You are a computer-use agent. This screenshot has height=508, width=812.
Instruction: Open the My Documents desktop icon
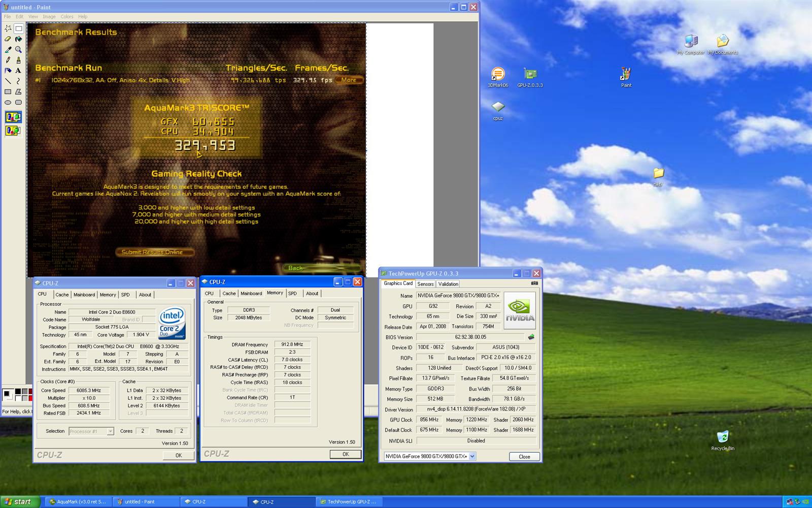pos(723,45)
